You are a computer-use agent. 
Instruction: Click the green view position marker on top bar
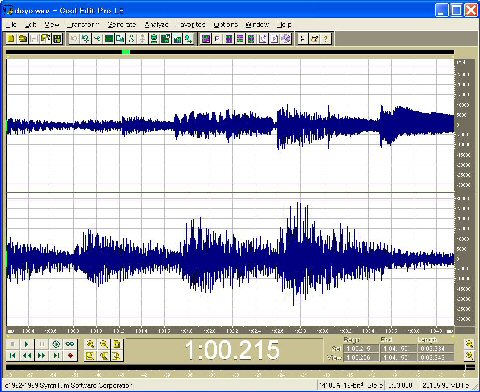tap(126, 52)
